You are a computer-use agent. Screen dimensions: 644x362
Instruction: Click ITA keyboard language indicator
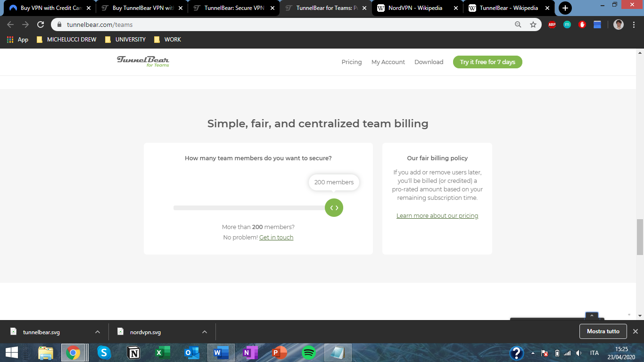[x=594, y=353]
